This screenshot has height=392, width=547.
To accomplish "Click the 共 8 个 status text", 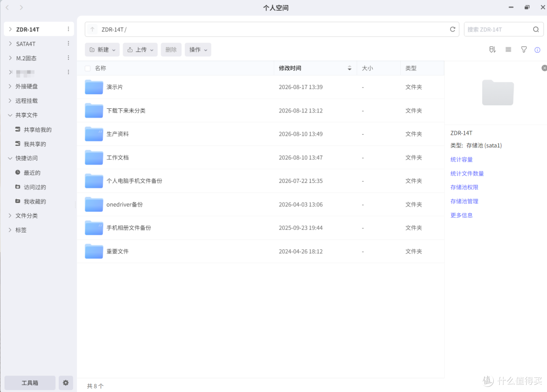I will pyautogui.click(x=95, y=386).
